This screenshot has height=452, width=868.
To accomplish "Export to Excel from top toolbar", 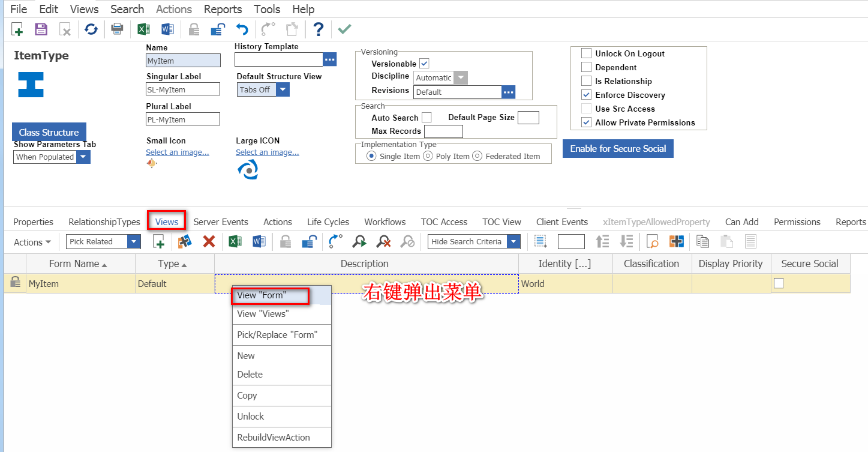I will point(143,29).
